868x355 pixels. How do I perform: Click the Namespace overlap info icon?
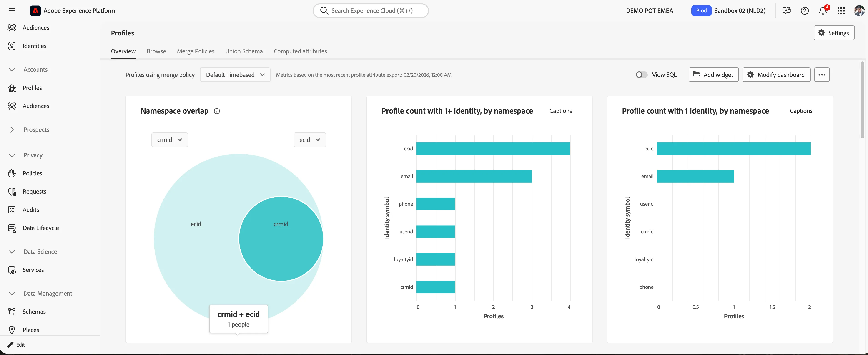(x=217, y=111)
